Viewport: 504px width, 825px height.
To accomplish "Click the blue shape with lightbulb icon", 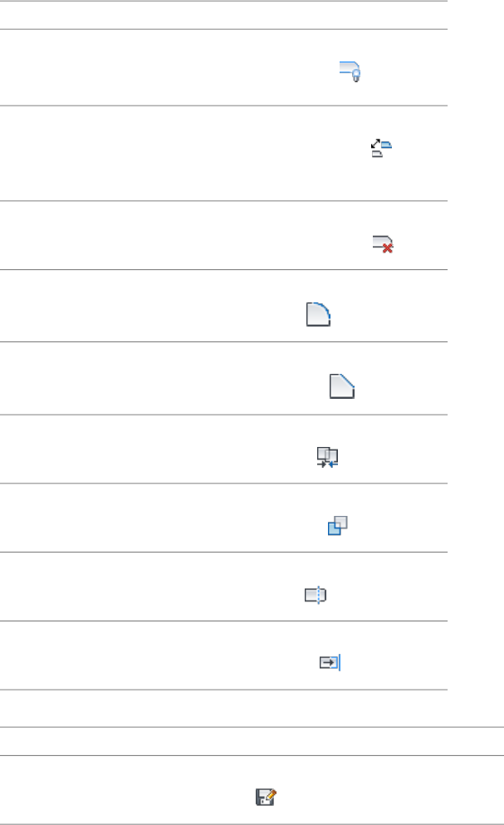I will click(349, 71).
